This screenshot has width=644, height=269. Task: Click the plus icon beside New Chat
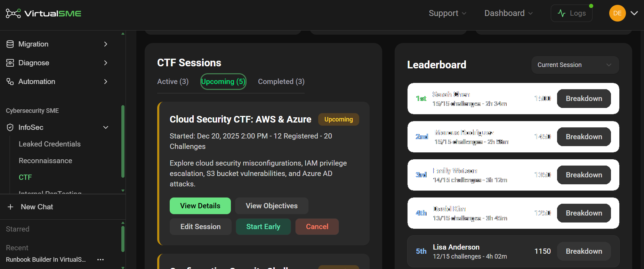(10, 207)
